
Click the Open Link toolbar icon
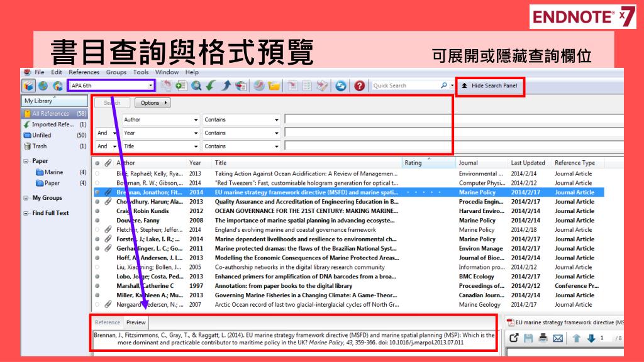258,85
